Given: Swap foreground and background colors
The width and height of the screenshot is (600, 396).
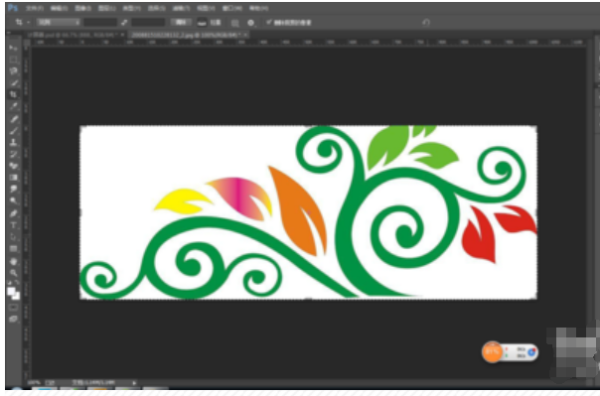Looking at the screenshot, I should coord(17,283).
